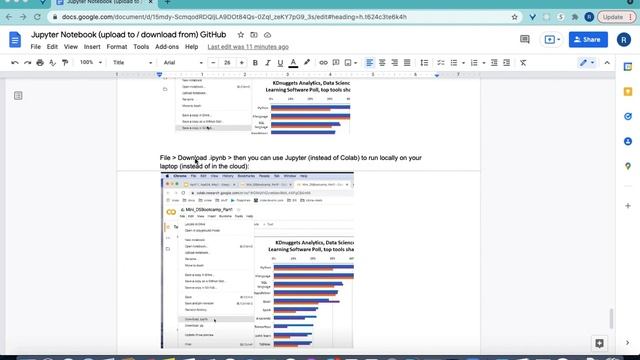Image resolution: width=640 pixels, height=360 pixels.
Task: Decrease the indent
Action: pyautogui.click(x=494, y=63)
